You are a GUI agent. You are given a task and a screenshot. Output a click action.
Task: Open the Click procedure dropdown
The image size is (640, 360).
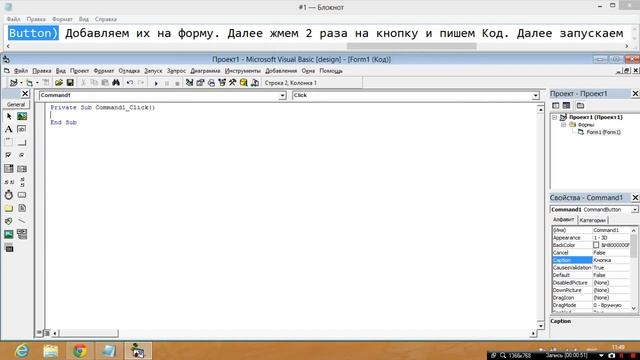click(x=535, y=96)
